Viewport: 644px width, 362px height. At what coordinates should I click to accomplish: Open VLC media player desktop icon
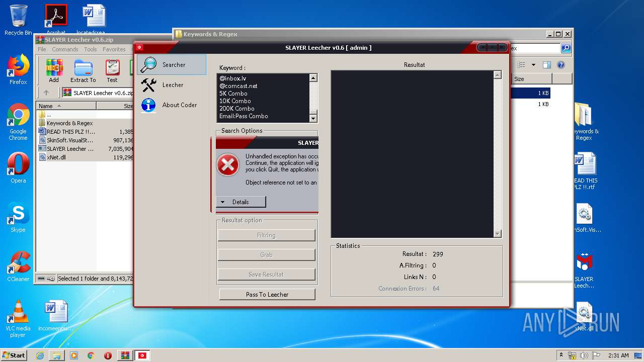tap(18, 319)
